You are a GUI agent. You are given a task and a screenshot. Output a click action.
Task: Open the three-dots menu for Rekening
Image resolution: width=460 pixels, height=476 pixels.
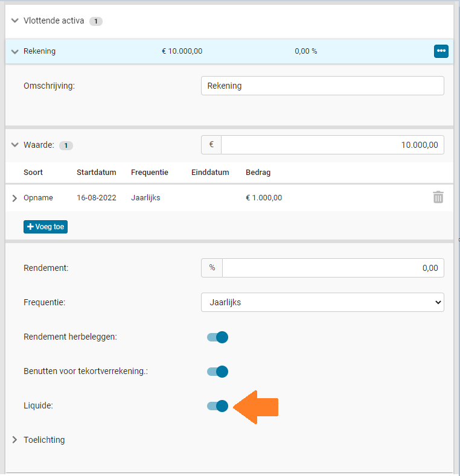[441, 51]
